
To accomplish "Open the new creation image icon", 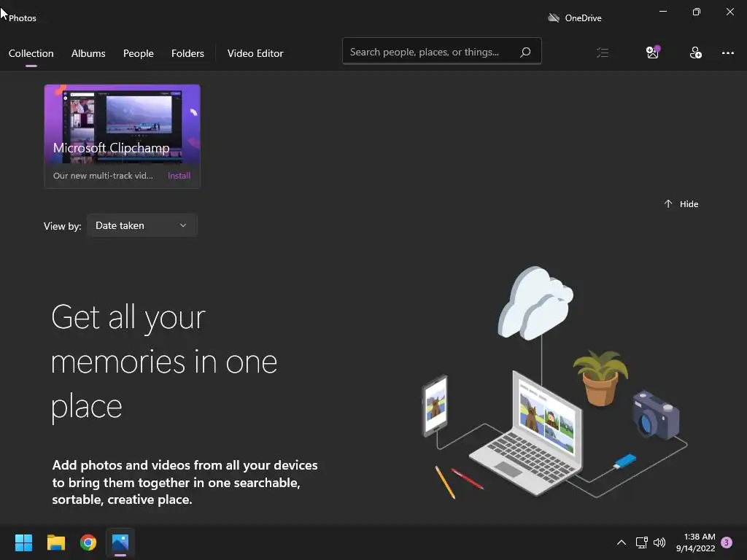I will click(x=653, y=52).
